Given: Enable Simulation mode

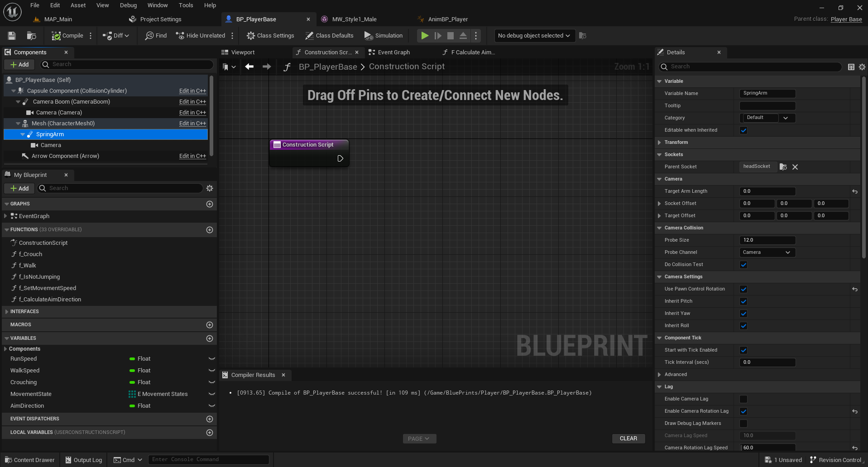Looking at the screenshot, I should (x=384, y=36).
